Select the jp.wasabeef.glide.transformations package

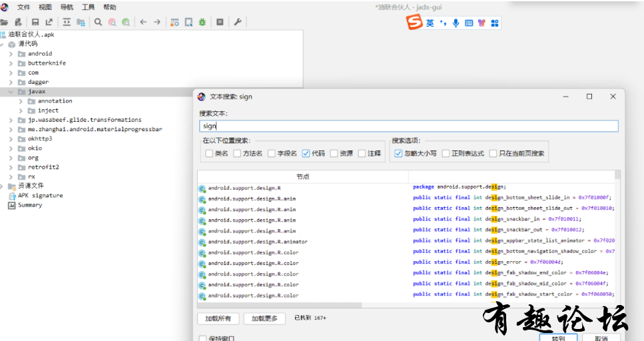[x=85, y=120]
